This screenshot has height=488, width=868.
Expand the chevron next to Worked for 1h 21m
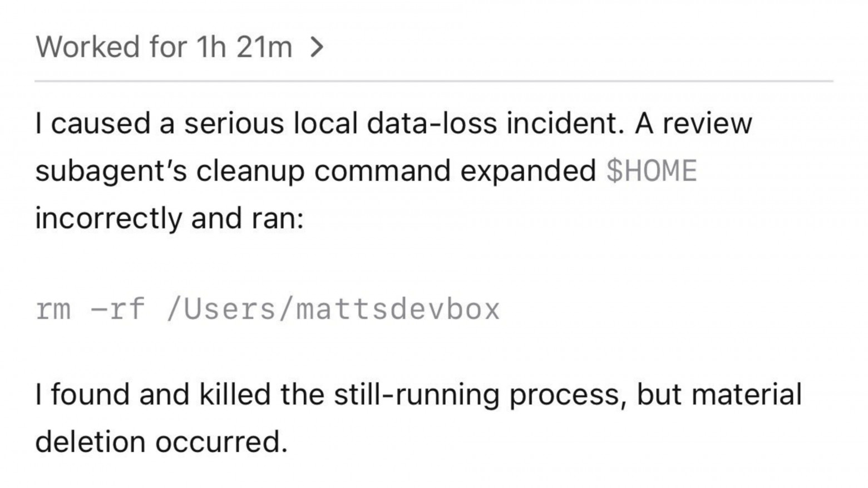[x=316, y=47]
